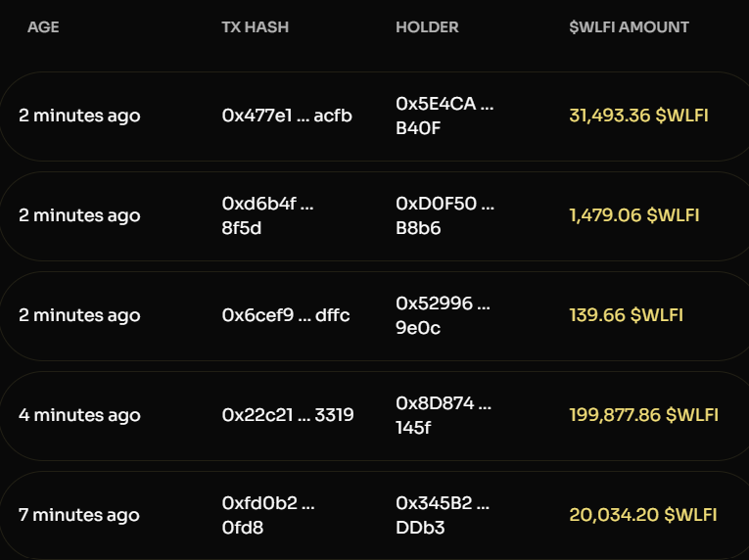The image size is (749, 560).
Task: Open transaction hash 0xfd0b2 ... 0fd8
Action: pyautogui.click(x=267, y=515)
